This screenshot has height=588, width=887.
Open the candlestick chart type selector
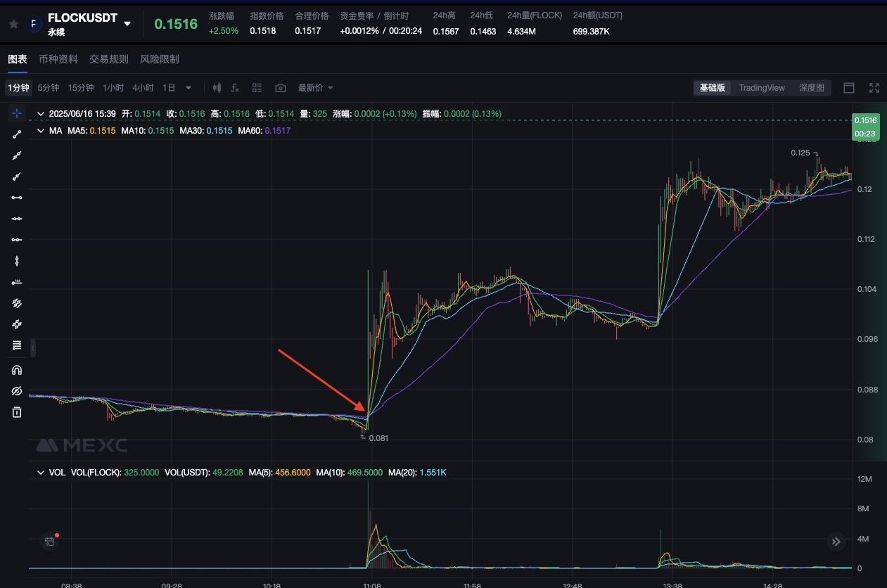pyautogui.click(x=217, y=88)
